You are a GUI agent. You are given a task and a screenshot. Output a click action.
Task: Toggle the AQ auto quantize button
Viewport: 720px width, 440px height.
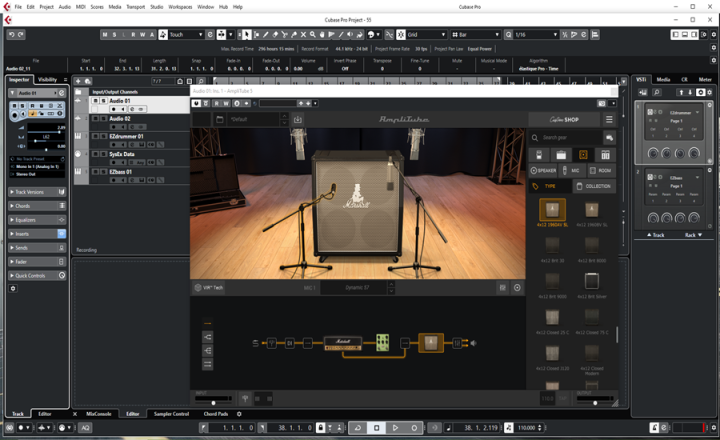click(85, 428)
